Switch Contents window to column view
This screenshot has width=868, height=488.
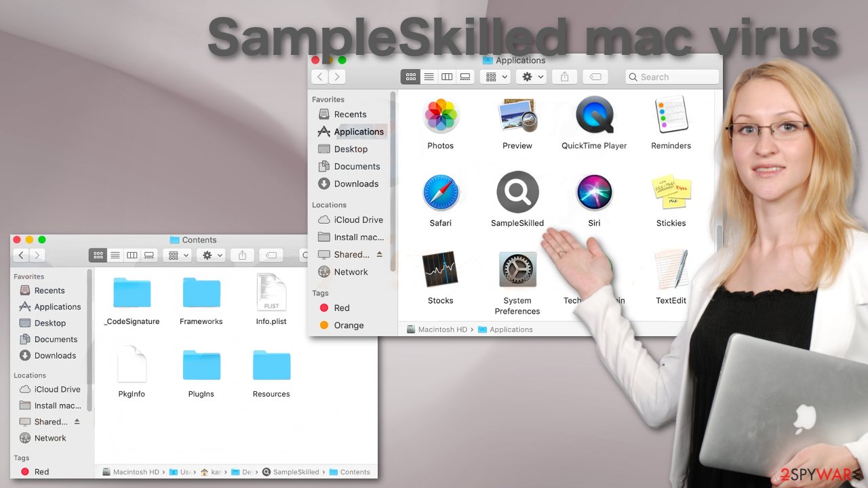point(132,256)
